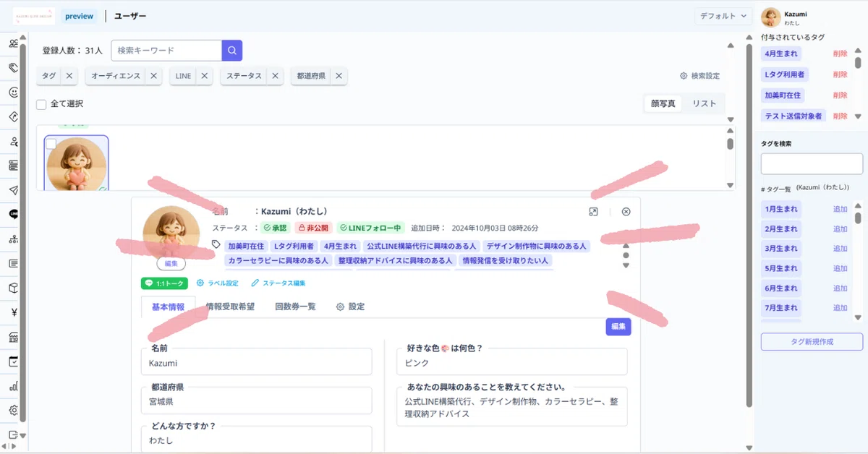Open 検索設定 search settings

pyautogui.click(x=699, y=75)
